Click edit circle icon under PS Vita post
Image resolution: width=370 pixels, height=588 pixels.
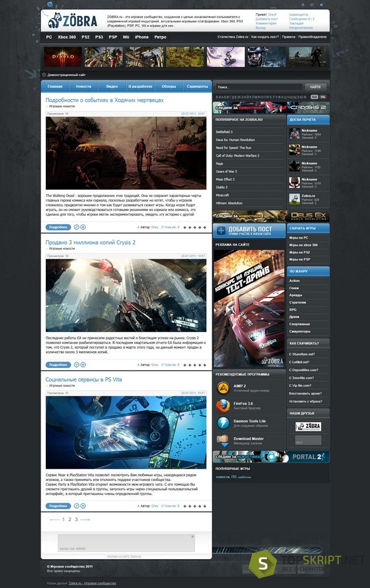pos(76,506)
